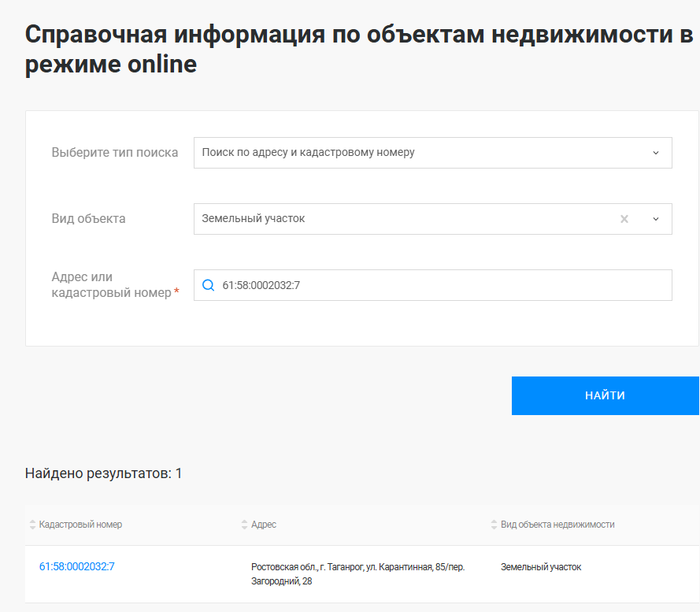
Task: Click 'Земельный участок' cell in the results row
Action: [541, 567]
